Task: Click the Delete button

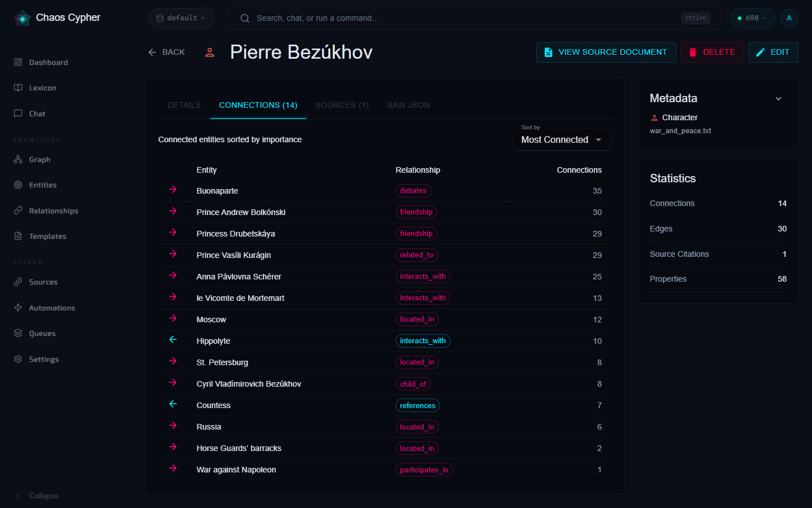Action: [x=712, y=52]
